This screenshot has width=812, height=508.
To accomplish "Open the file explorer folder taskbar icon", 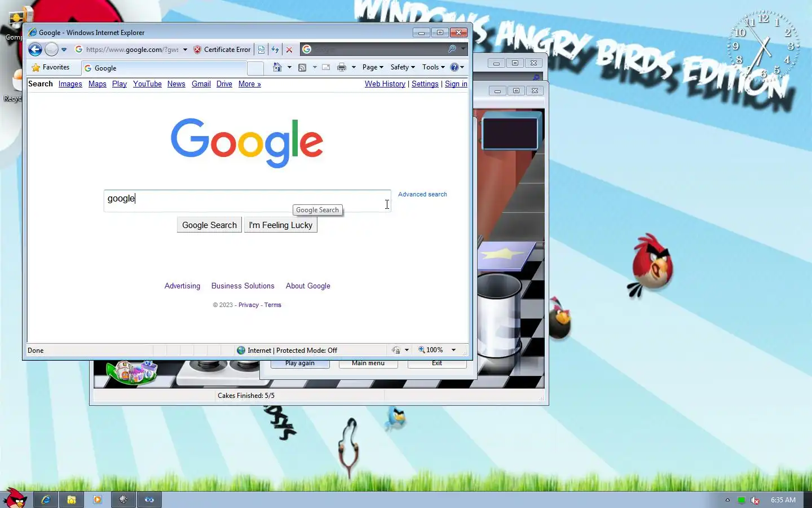I will click(72, 500).
